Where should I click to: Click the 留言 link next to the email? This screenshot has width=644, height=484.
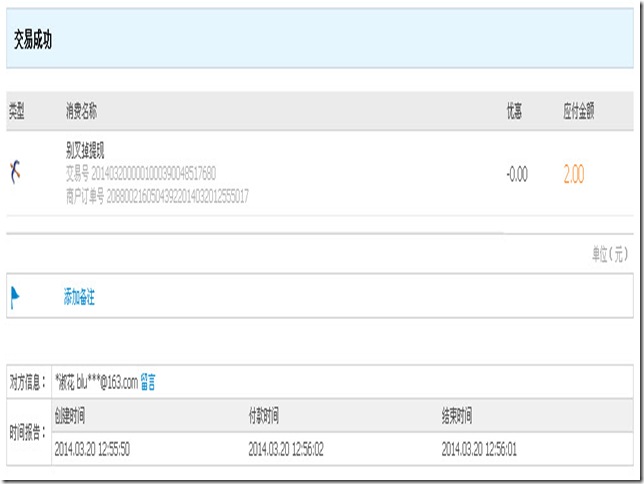147,382
